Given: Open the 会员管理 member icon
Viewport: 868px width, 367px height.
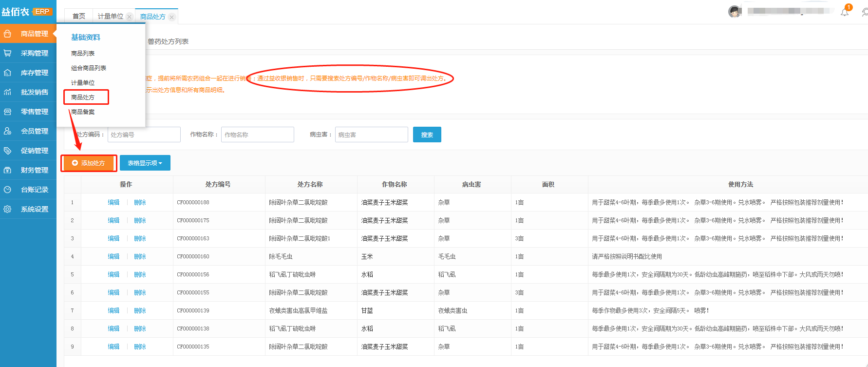Looking at the screenshot, I should click(8, 131).
